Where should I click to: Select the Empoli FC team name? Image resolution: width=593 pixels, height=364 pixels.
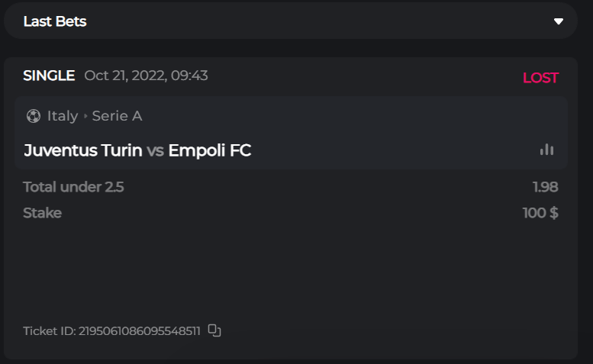pos(210,150)
